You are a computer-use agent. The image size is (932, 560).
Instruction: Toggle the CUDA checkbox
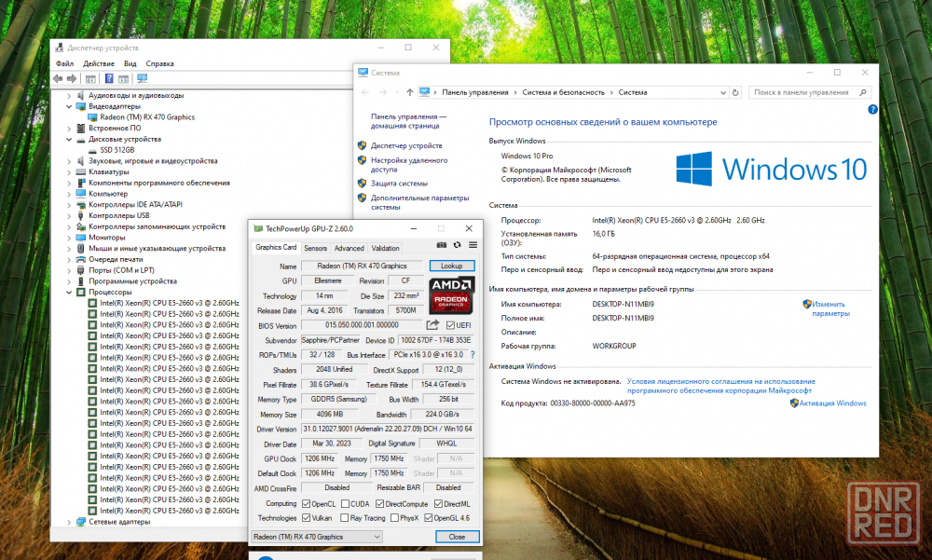pos(345,503)
